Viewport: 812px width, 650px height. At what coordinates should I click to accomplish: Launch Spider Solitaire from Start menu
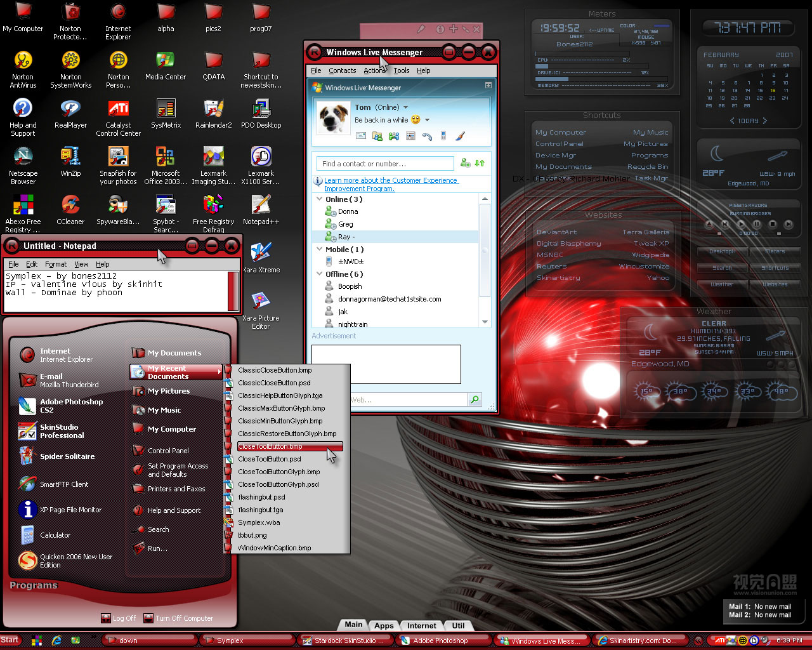click(58, 456)
